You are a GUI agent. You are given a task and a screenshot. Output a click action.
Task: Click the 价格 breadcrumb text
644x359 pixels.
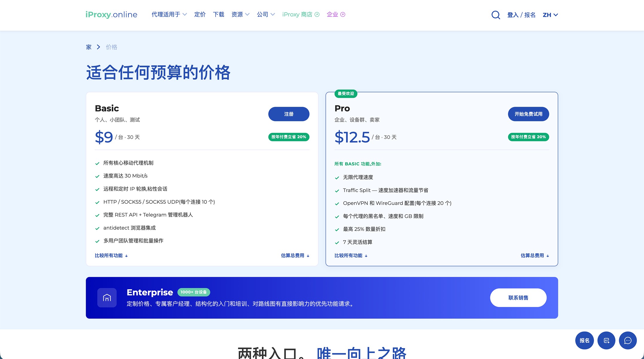112,47
